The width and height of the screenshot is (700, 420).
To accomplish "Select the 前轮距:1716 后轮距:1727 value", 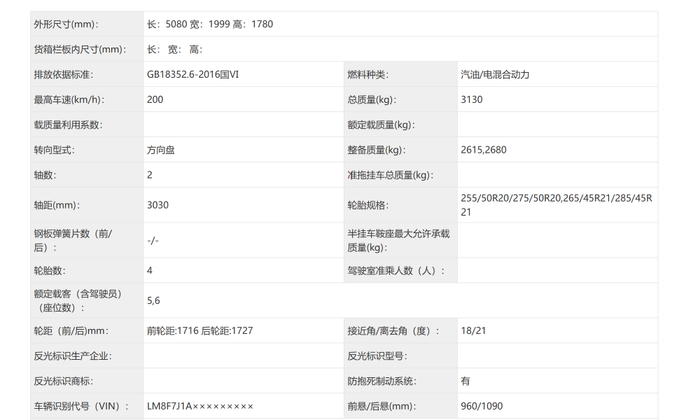I will pyautogui.click(x=200, y=331).
